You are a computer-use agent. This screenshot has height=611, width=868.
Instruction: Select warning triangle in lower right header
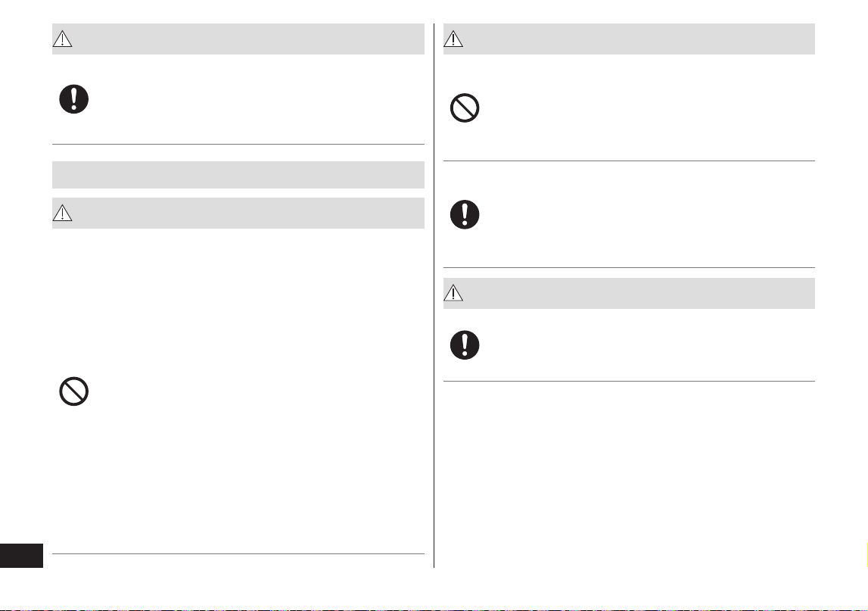(x=453, y=292)
